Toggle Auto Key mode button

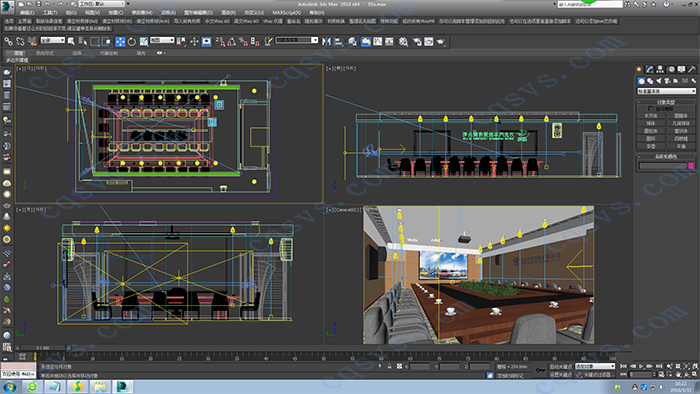pyautogui.click(x=561, y=366)
